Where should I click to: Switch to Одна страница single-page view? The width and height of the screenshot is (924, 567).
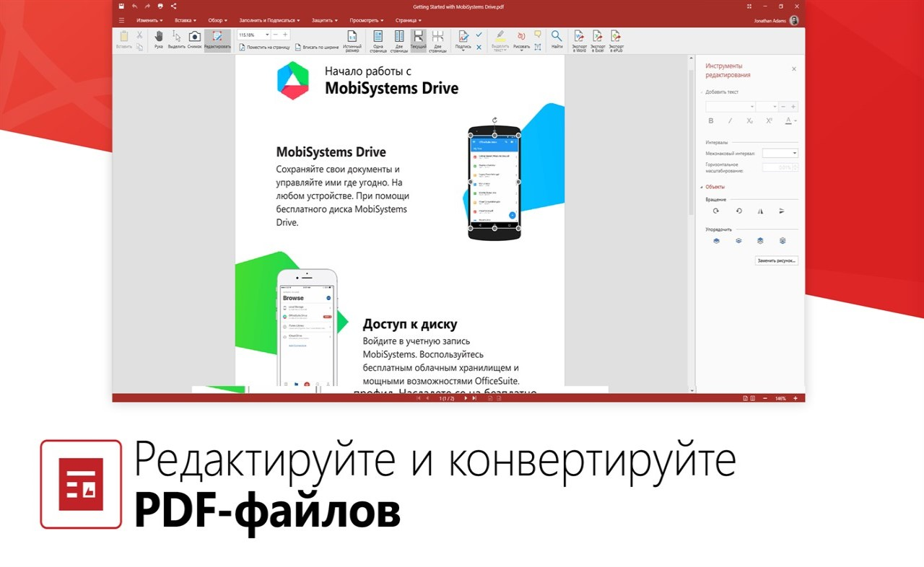(x=378, y=41)
